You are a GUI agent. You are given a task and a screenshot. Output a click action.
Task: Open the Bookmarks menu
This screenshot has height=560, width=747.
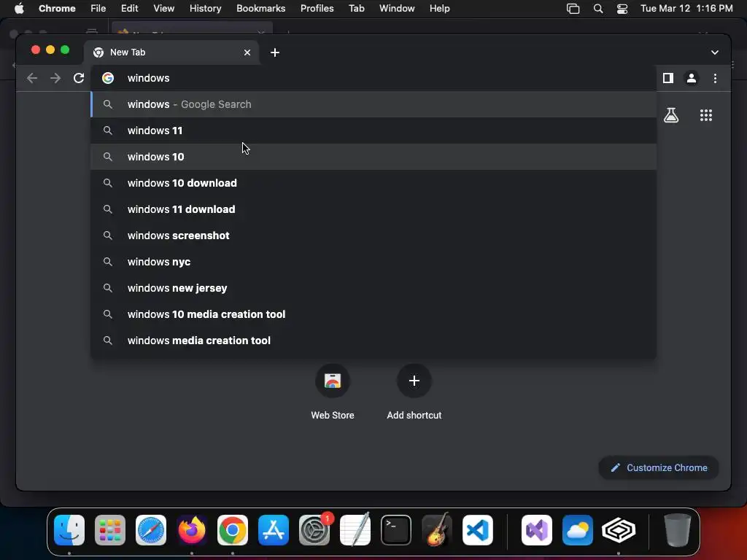click(260, 9)
